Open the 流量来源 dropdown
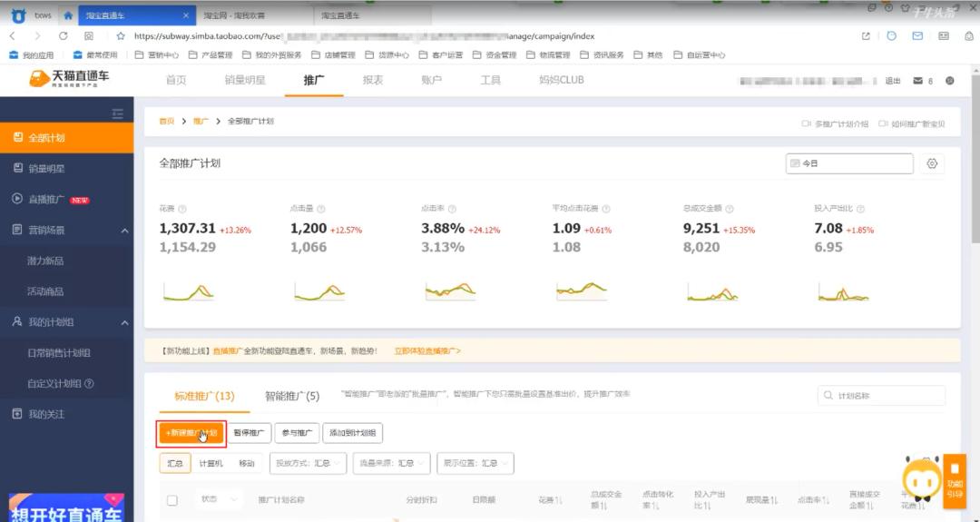Screen dimensions: 980x522 pos(391,463)
